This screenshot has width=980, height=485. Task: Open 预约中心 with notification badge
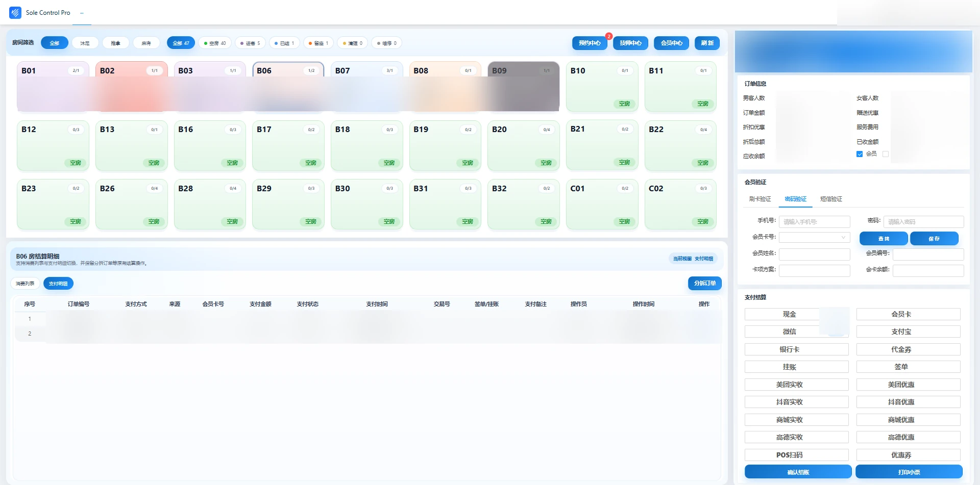click(x=590, y=43)
